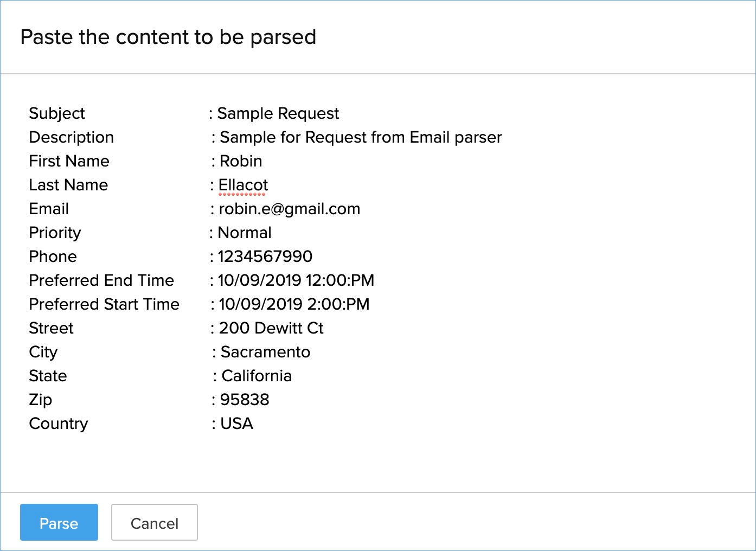
Task: Click the "Subject" field label text
Action: [57, 113]
